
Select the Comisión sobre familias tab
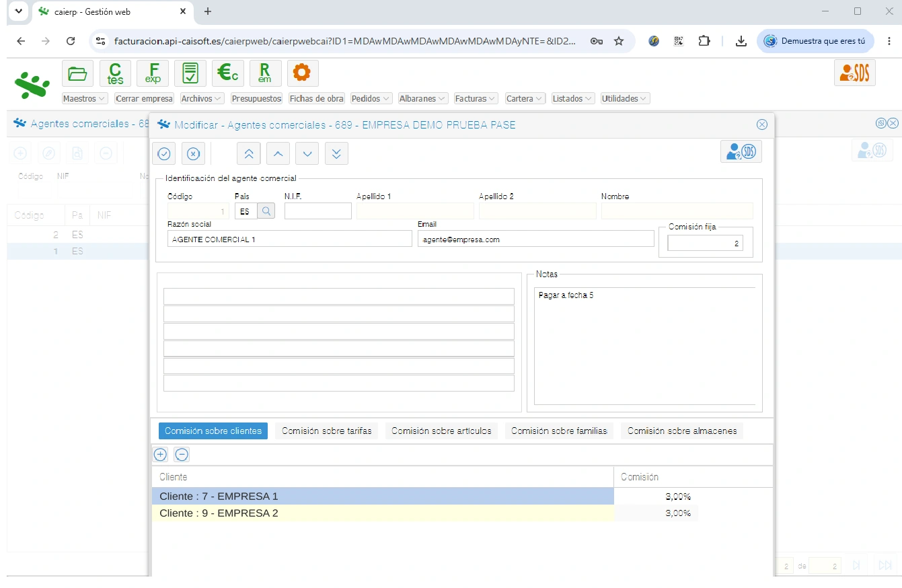(x=559, y=431)
